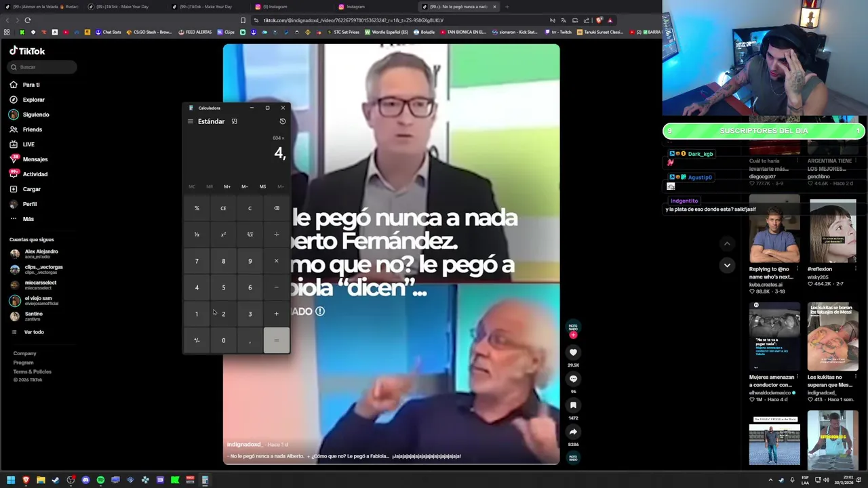This screenshot has height=488, width=868.
Task: Like the TikTok video heart icon
Action: tap(573, 352)
